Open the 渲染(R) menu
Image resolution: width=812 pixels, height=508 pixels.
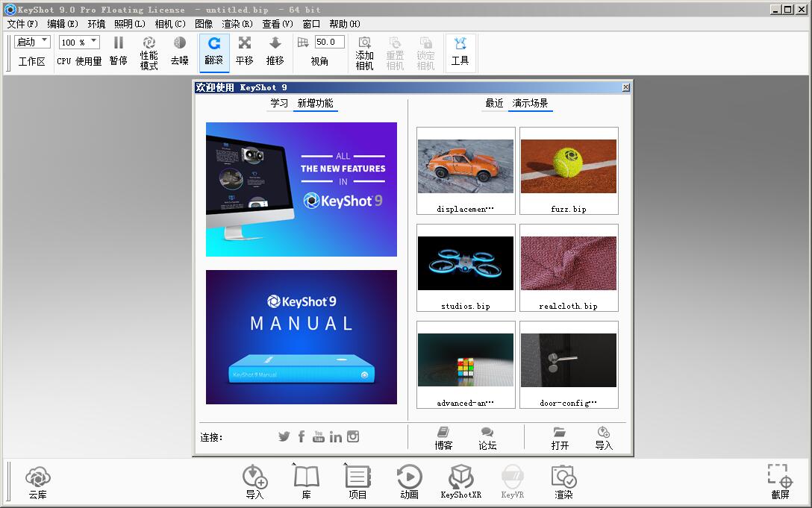pos(237,24)
